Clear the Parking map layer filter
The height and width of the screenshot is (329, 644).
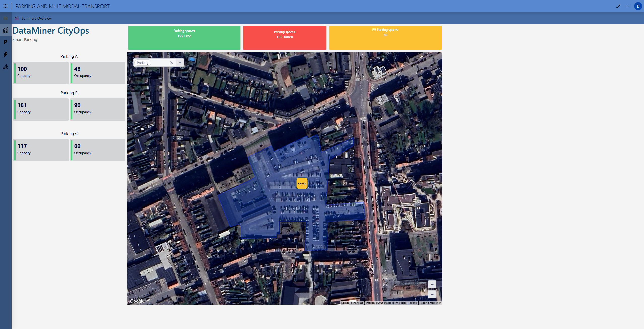coord(172,63)
